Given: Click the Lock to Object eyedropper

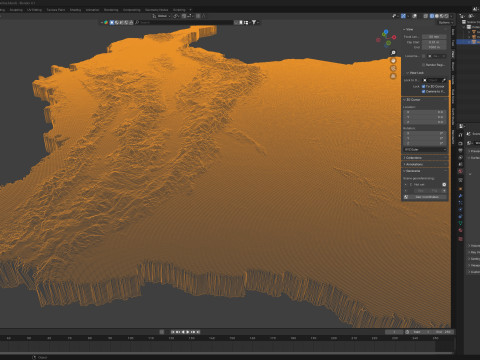Looking at the screenshot, I should (x=444, y=80).
